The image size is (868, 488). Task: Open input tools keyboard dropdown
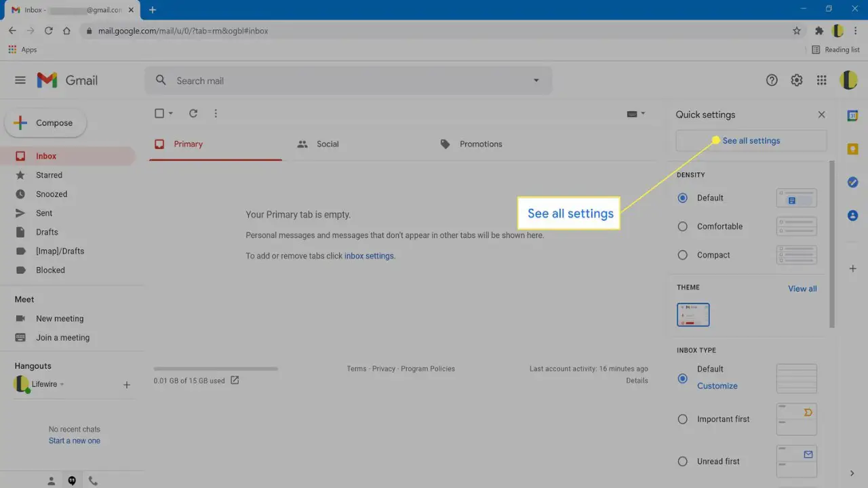(636, 114)
